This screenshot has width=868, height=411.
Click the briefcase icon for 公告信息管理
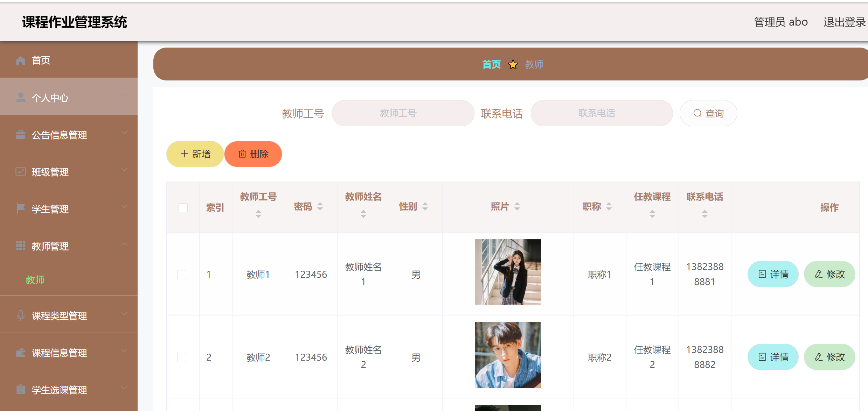coord(21,134)
